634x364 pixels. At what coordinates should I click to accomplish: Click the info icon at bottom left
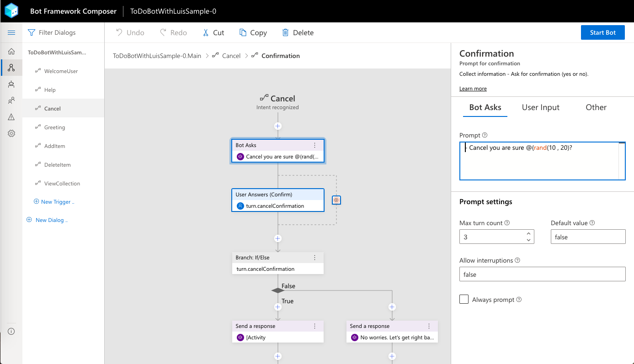[x=11, y=331]
